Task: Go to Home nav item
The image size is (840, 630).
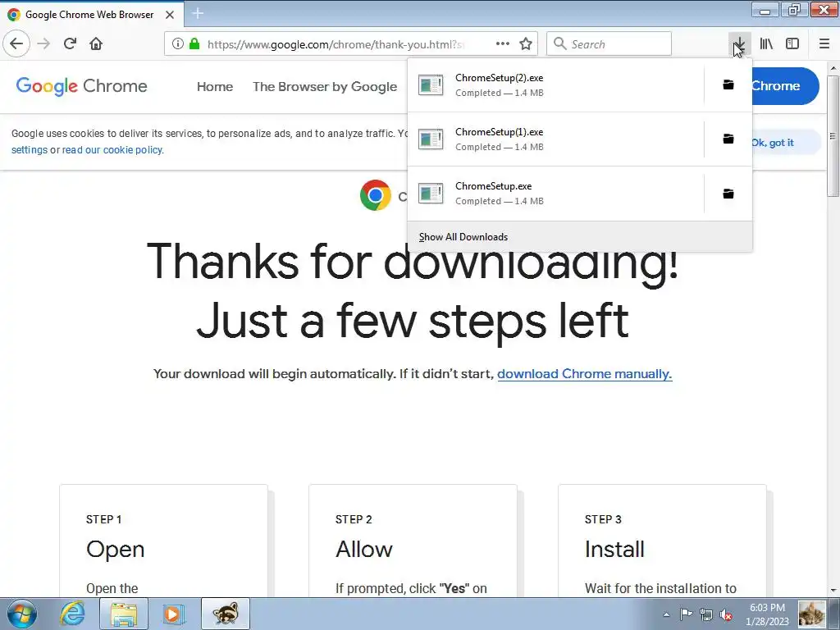Action: [215, 87]
